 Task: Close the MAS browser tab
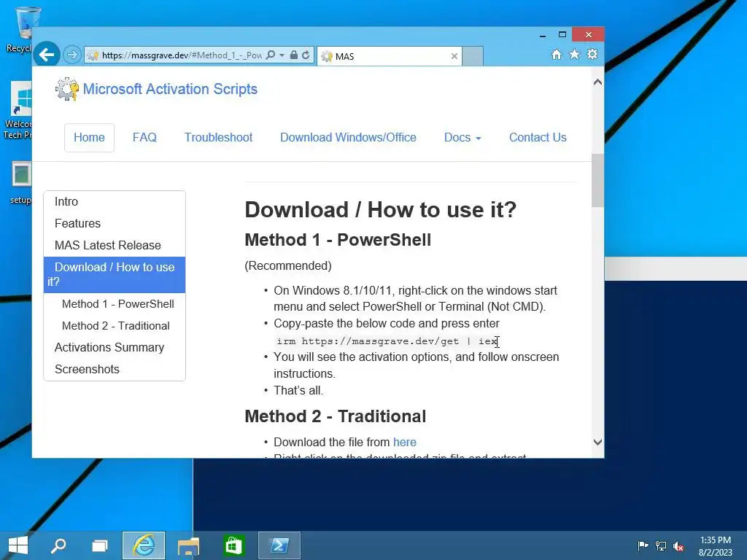point(454,56)
